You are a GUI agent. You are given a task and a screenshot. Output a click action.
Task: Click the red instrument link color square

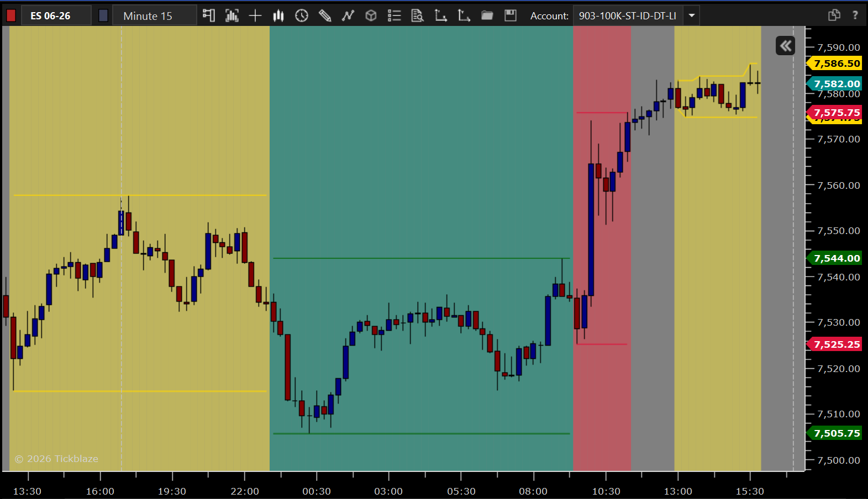[11, 15]
